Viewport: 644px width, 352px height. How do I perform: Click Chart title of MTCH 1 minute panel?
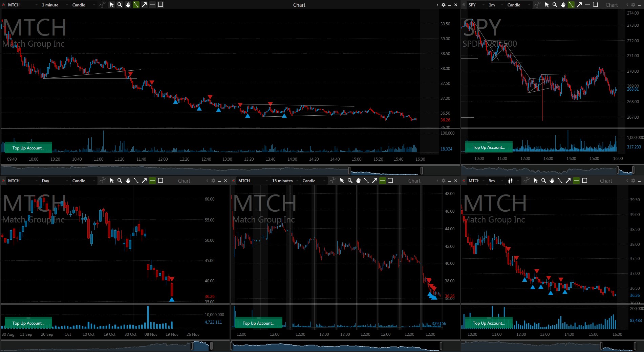299,5
